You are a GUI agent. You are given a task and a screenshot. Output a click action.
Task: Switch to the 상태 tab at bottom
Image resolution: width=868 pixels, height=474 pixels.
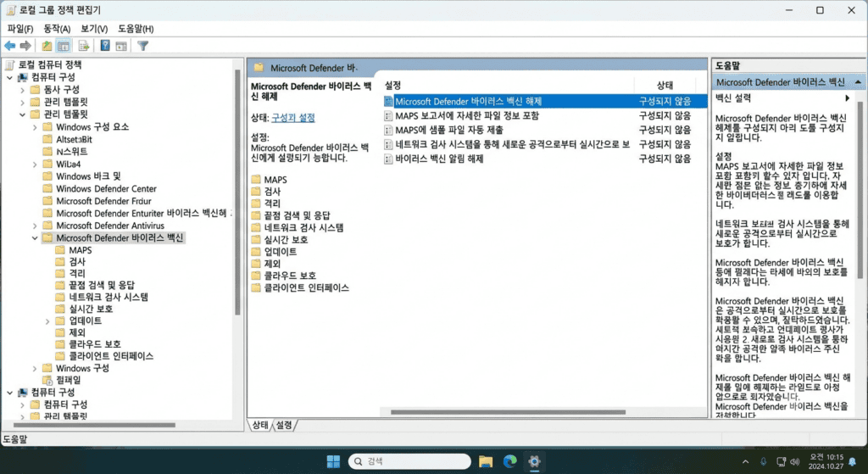tap(259, 426)
